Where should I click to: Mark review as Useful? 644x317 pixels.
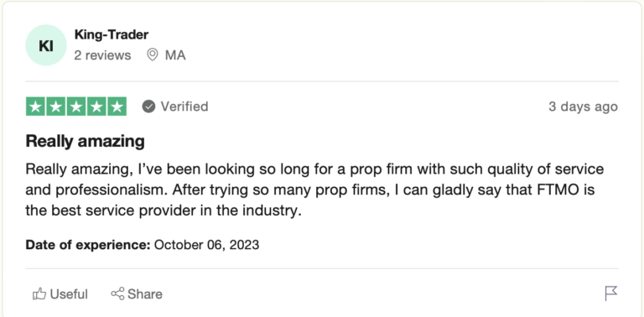(60, 294)
